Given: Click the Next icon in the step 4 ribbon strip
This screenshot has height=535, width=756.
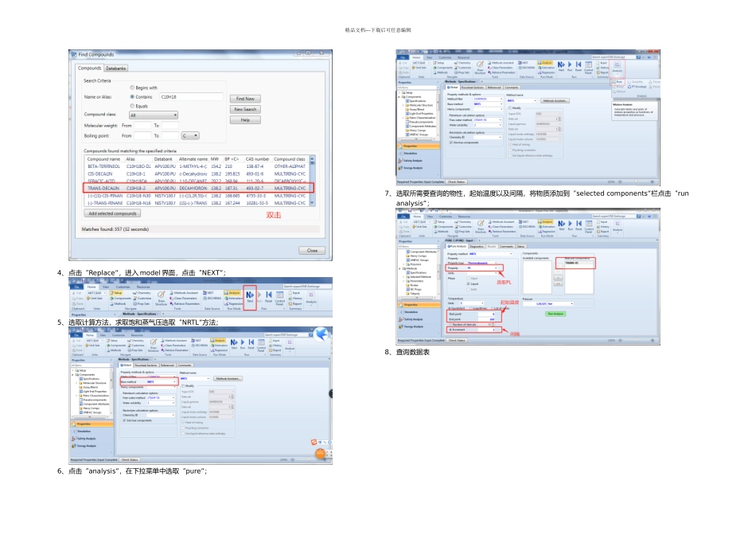Looking at the screenshot, I should (x=250, y=295).
